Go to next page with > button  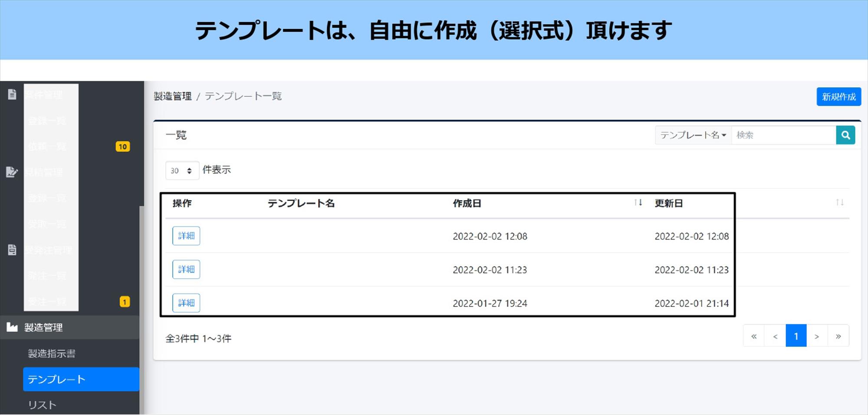[x=817, y=336]
